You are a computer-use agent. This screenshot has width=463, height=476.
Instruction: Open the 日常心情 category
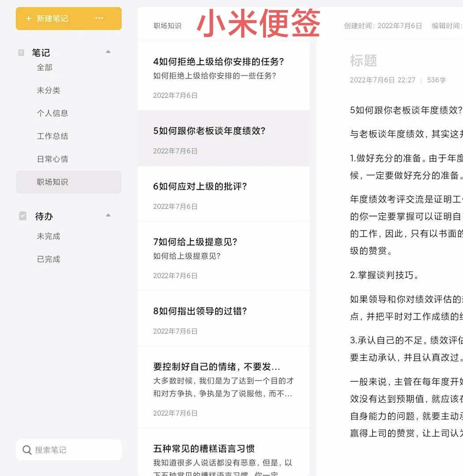52,159
